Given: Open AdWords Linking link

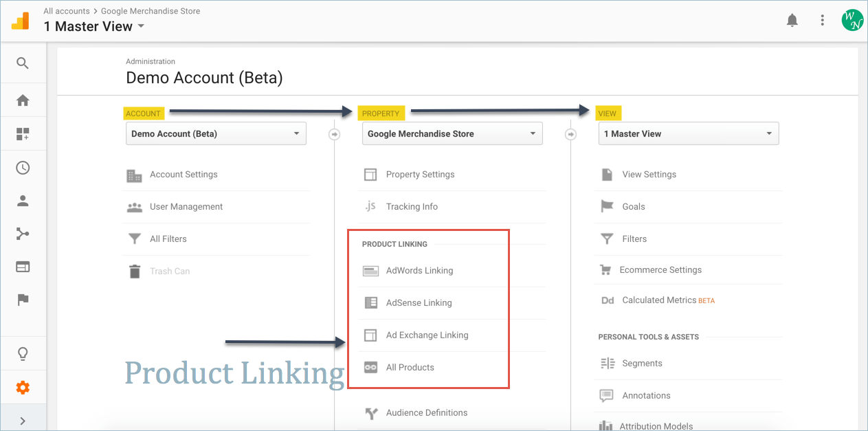Looking at the screenshot, I should tap(419, 271).
